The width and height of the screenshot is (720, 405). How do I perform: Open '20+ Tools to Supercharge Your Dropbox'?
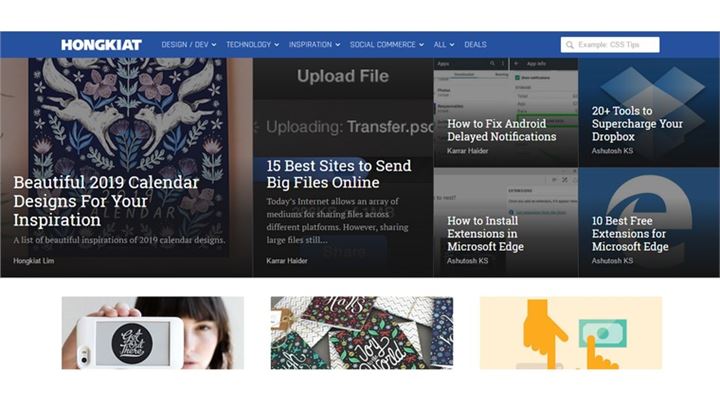pos(637,123)
